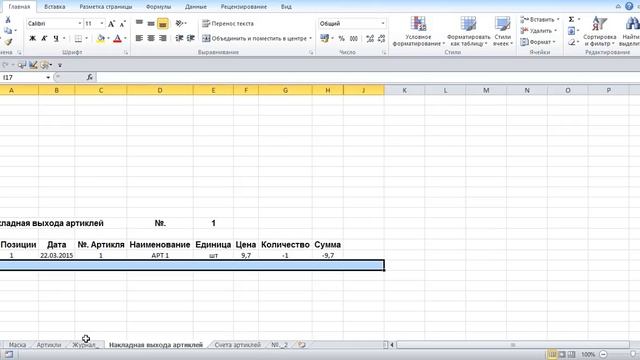Align cell text left
640x360 pixels.
point(139,38)
